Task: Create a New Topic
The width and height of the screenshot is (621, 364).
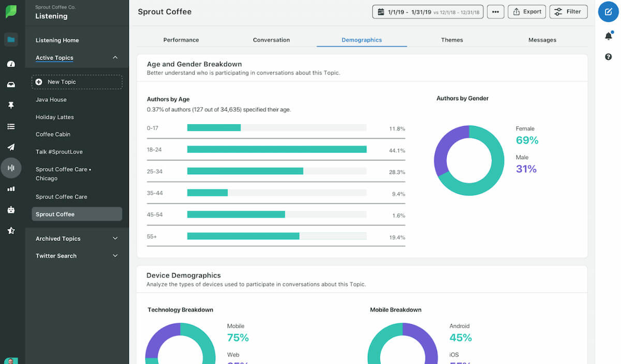Action: click(77, 82)
